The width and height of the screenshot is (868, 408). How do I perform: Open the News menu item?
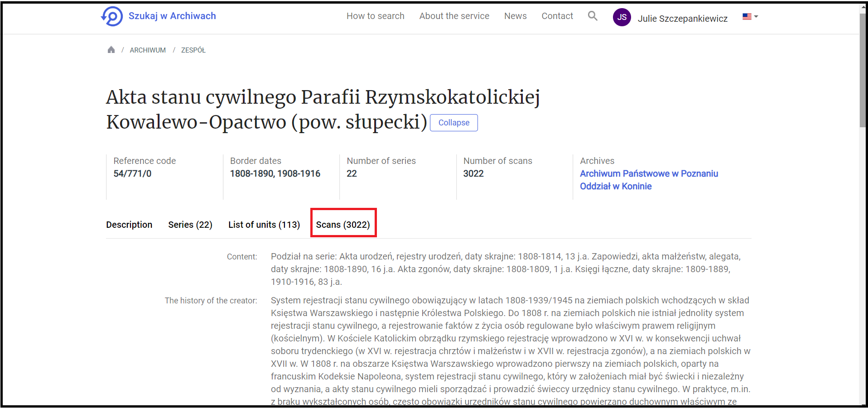(515, 16)
